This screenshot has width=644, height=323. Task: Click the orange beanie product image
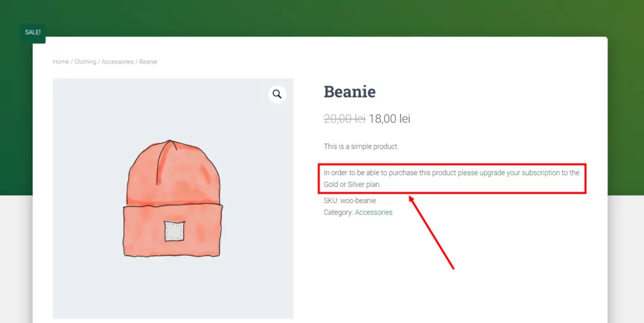[173, 198]
